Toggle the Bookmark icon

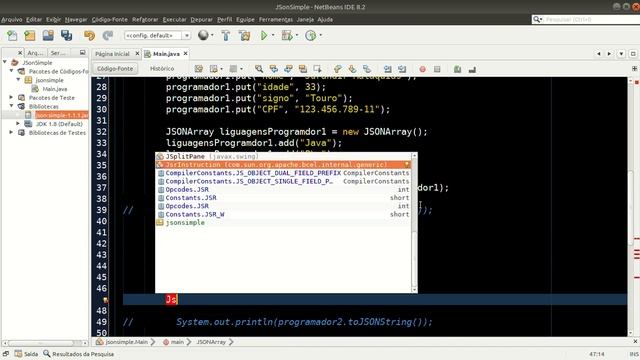(367, 69)
